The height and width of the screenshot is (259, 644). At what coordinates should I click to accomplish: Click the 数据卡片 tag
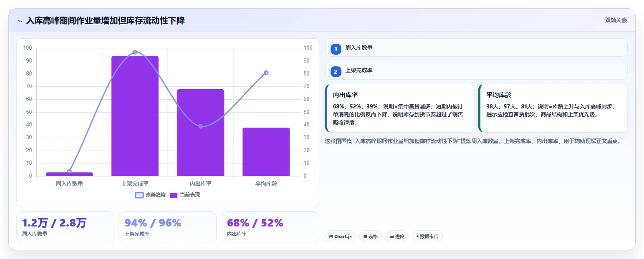(427, 236)
